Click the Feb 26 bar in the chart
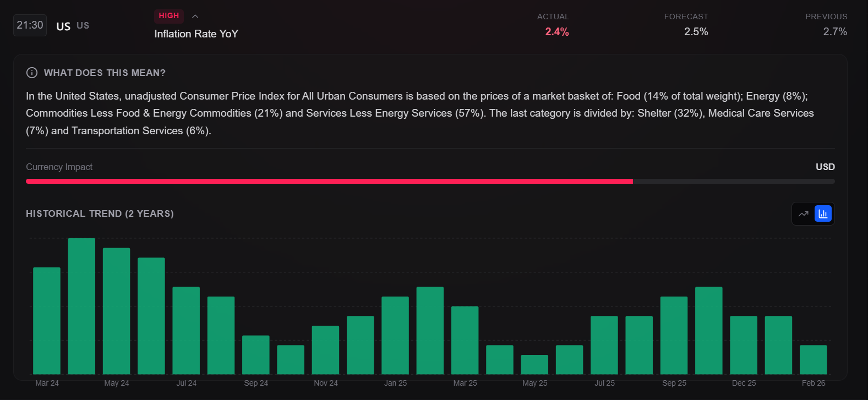The width and height of the screenshot is (868, 400). point(813,360)
